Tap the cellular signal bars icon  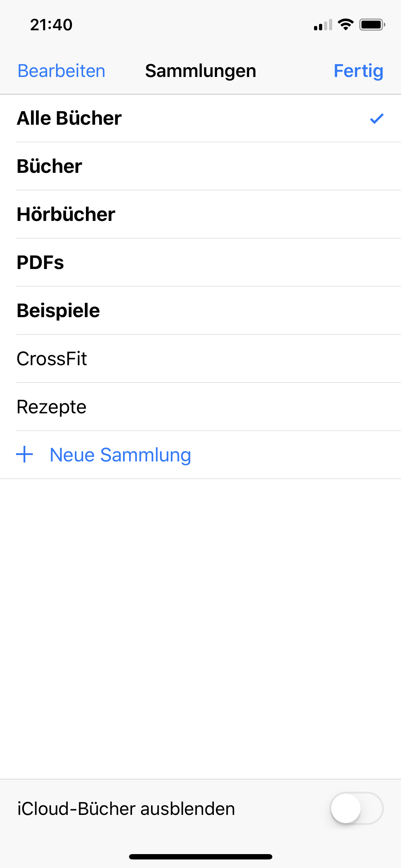[x=323, y=25]
